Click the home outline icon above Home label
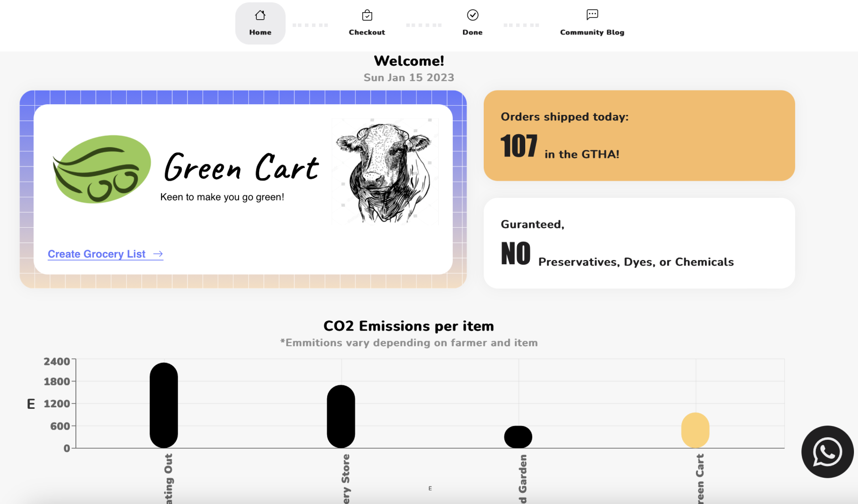 [x=260, y=15]
